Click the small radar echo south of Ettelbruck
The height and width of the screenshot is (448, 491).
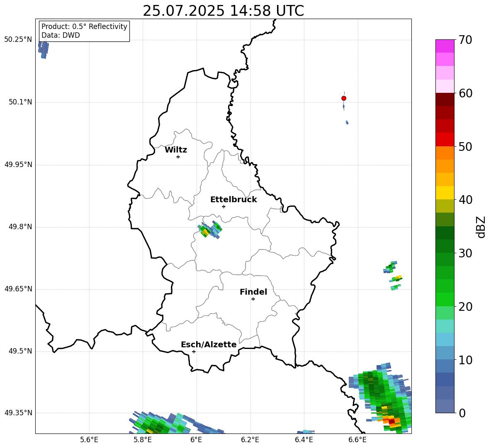[x=210, y=230]
